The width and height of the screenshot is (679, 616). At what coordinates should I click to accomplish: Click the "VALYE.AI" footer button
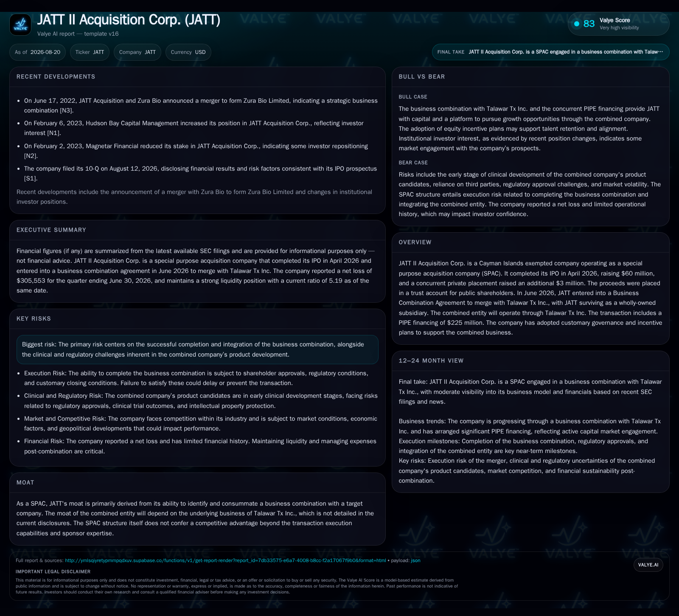tap(648, 565)
